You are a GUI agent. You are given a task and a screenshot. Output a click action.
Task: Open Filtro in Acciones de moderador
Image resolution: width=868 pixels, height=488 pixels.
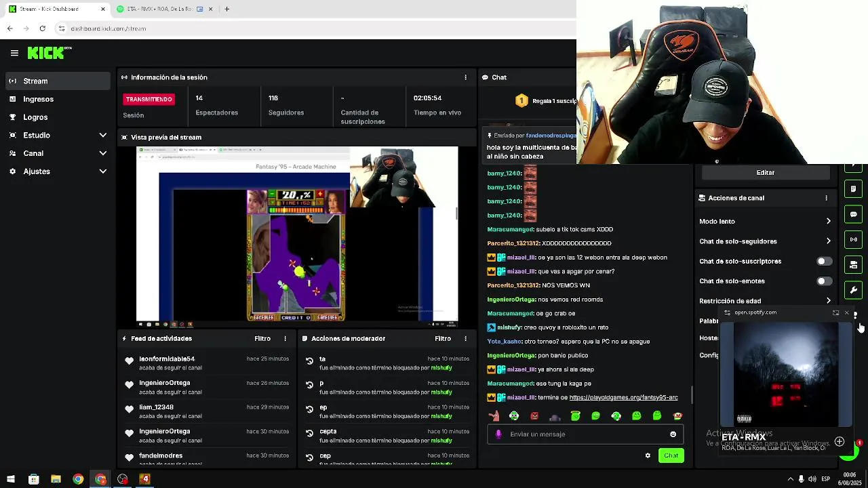coord(443,338)
